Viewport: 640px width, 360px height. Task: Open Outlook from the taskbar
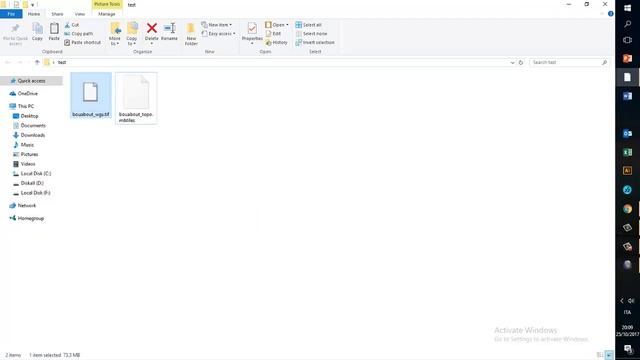627,133
